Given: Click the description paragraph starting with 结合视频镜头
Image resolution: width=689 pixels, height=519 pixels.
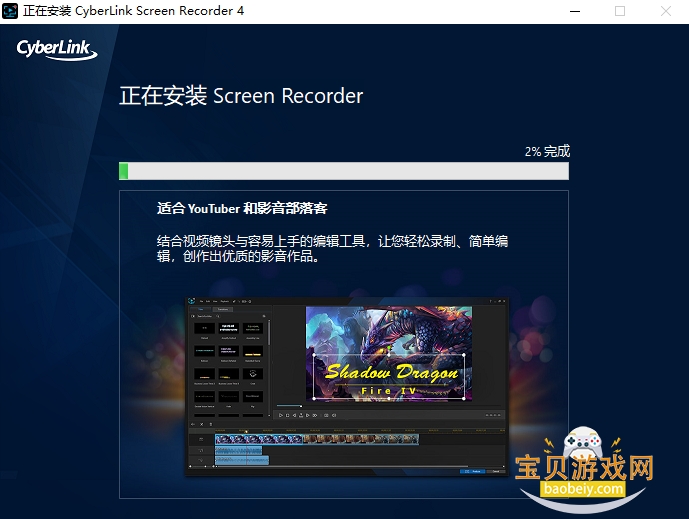Looking at the screenshot, I should point(332,248).
